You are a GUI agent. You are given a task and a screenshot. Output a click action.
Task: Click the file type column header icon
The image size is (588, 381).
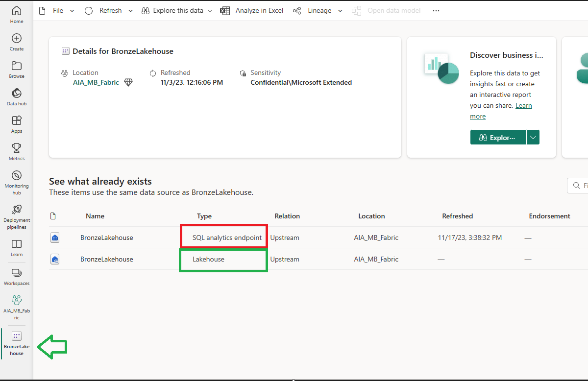(x=53, y=216)
